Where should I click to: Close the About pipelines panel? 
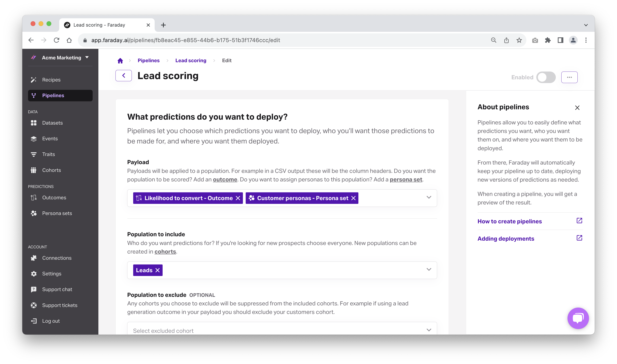point(577,108)
